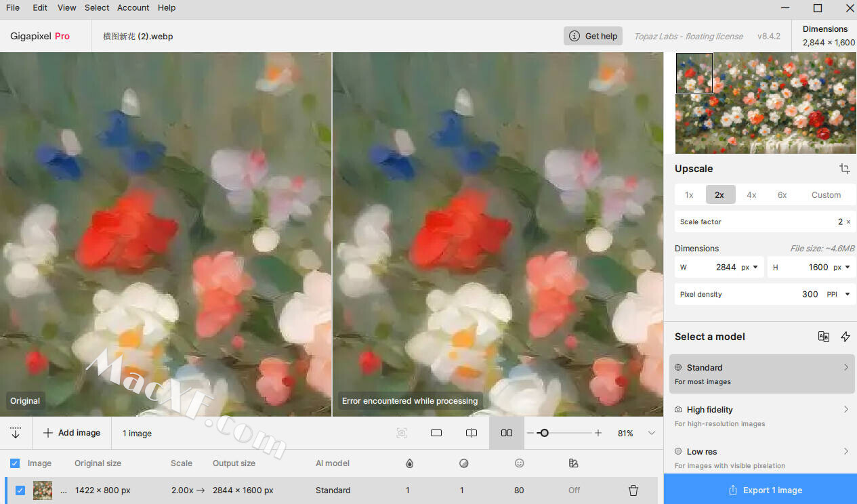Click the Output size column header
This screenshot has width=857, height=504.
pyautogui.click(x=234, y=463)
